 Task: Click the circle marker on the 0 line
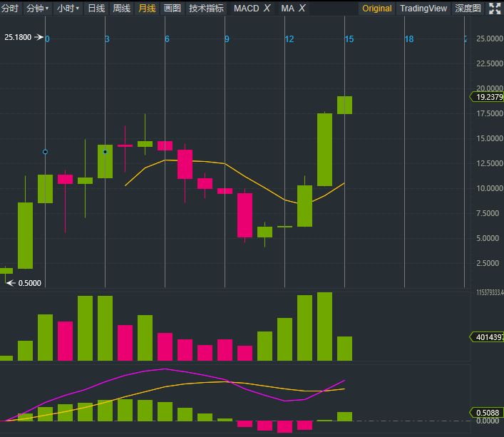pos(46,152)
